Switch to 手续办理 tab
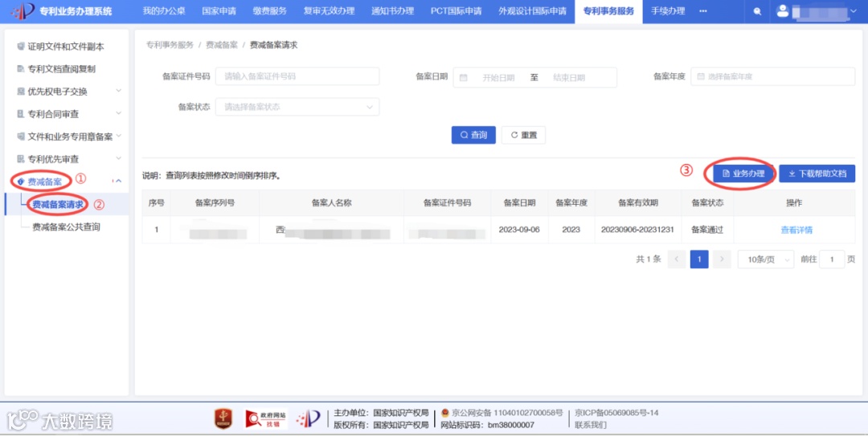The height and width of the screenshot is (437, 868). pyautogui.click(x=668, y=11)
